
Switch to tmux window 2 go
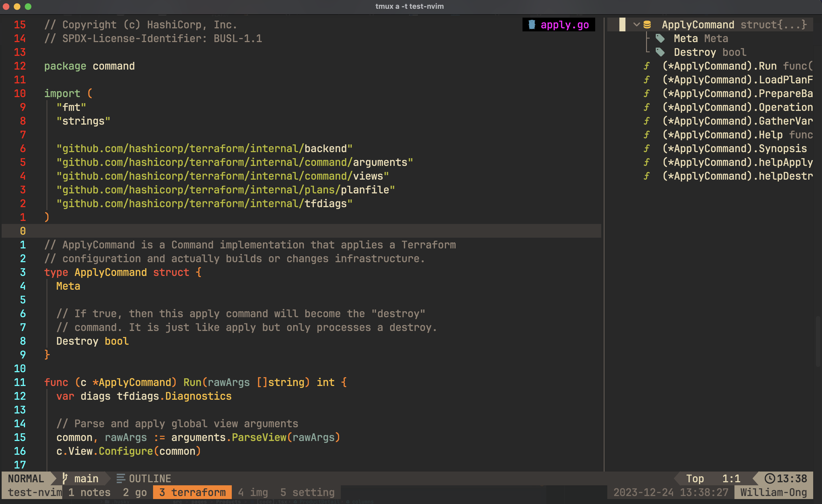pos(135,492)
